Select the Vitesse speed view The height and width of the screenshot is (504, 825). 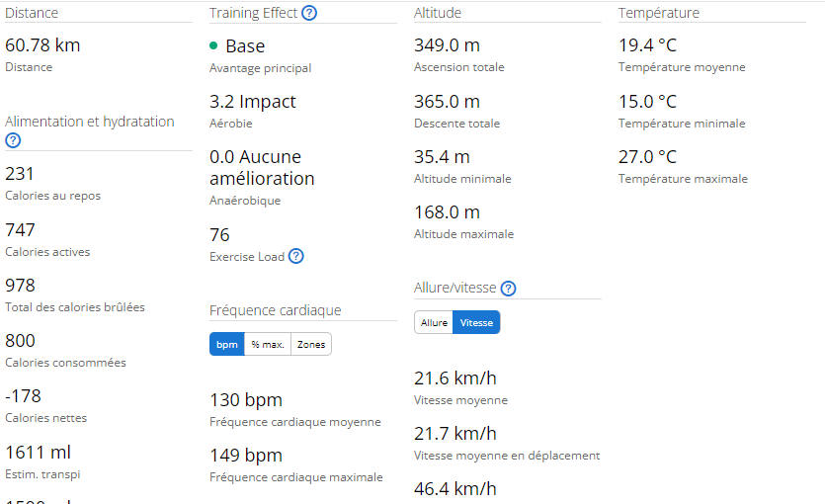(x=476, y=322)
